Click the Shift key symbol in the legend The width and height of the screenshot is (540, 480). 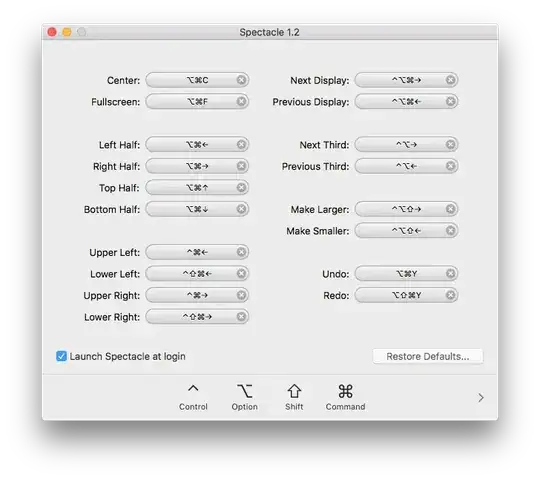[x=294, y=391]
